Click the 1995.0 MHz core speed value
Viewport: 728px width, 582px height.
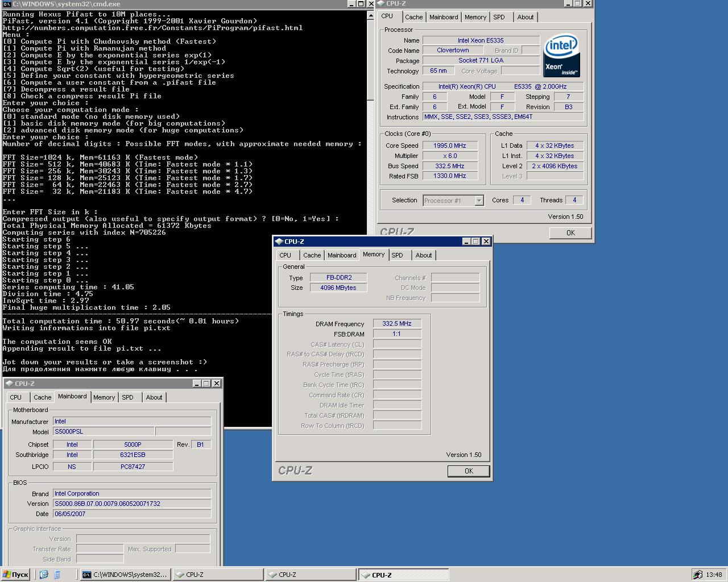click(x=450, y=145)
